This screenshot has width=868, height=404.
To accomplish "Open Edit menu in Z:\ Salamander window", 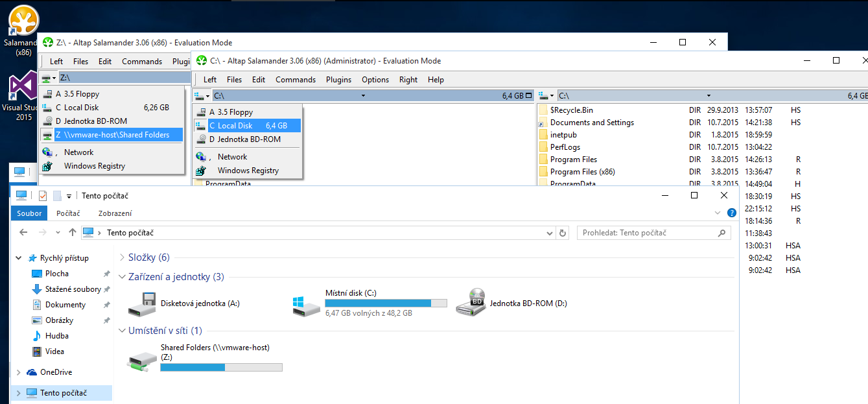I will (x=105, y=62).
